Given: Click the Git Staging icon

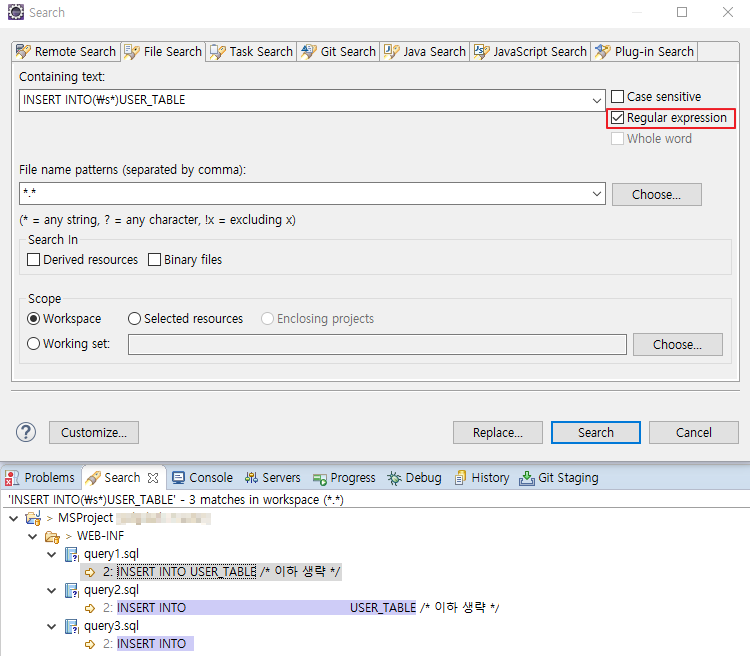Looking at the screenshot, I should pos(527,478).
